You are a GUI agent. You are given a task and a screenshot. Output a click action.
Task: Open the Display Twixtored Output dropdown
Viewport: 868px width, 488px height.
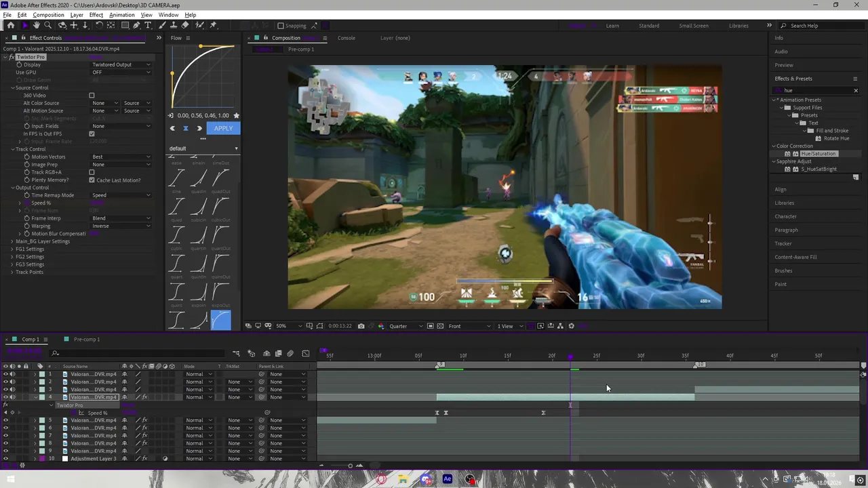[121, 64]
